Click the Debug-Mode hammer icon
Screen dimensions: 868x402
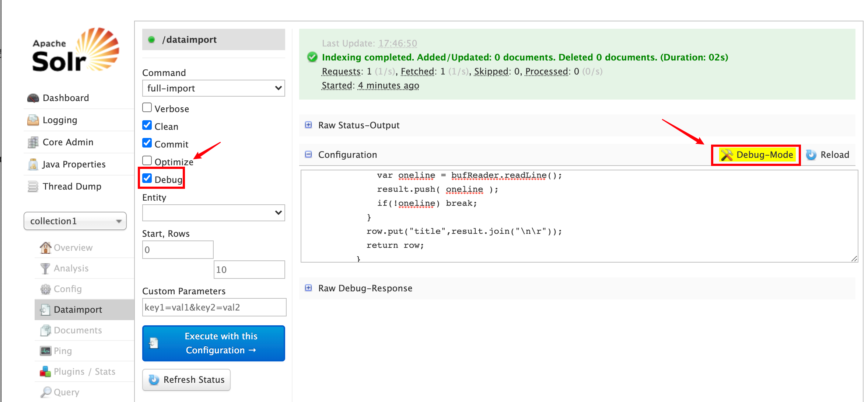(727, 155)
